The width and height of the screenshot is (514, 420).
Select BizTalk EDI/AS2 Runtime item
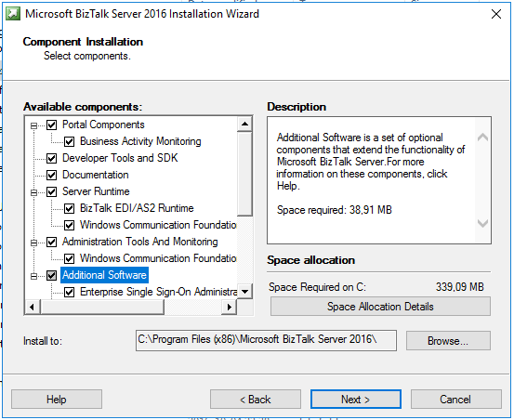(137, 208)
